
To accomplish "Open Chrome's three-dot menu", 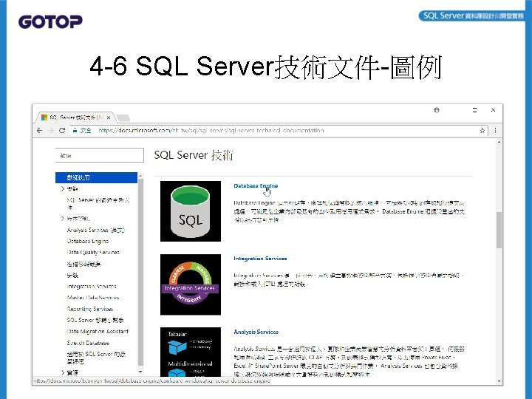I will (x=495, y=131).
